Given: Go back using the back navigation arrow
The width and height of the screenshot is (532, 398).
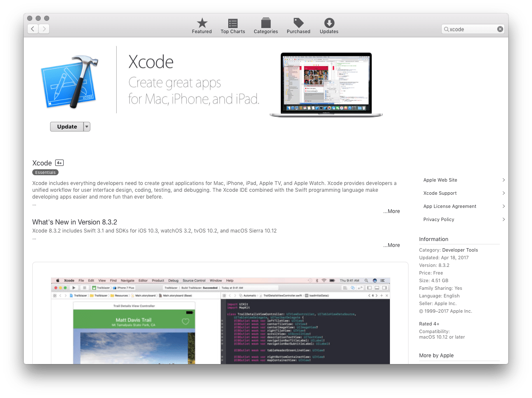Looking at the screenshot, I should tap(33, 28).
